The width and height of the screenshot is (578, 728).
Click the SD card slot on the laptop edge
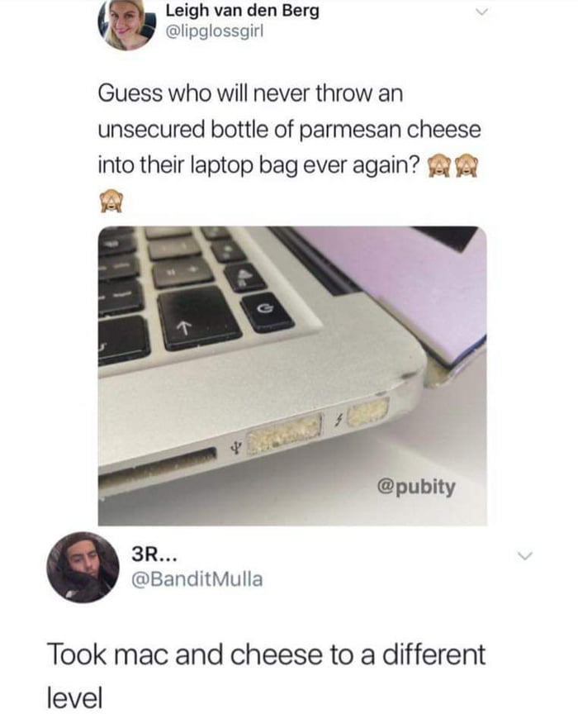click(159, 468)
